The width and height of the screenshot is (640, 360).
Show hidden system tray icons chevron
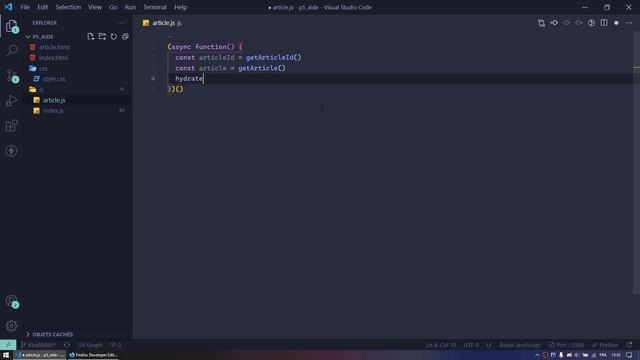537,355
